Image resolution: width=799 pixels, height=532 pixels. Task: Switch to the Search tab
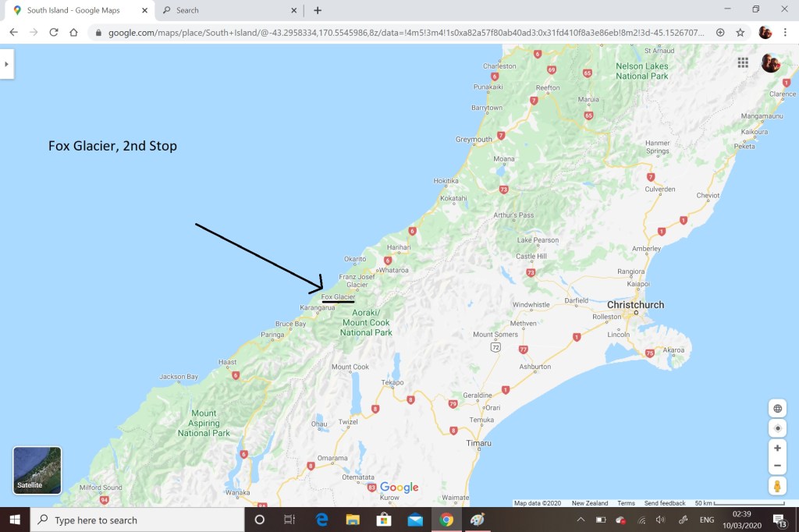(x=226, y=10)
